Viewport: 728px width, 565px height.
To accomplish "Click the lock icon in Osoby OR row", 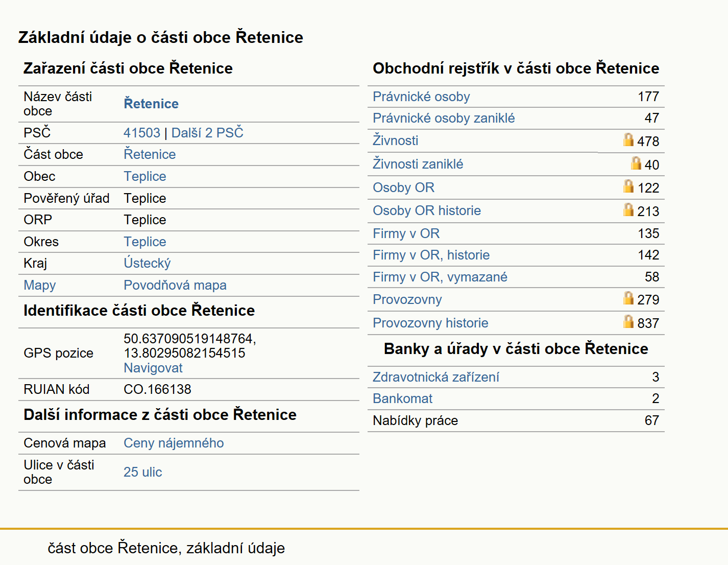I will [628, 186].
